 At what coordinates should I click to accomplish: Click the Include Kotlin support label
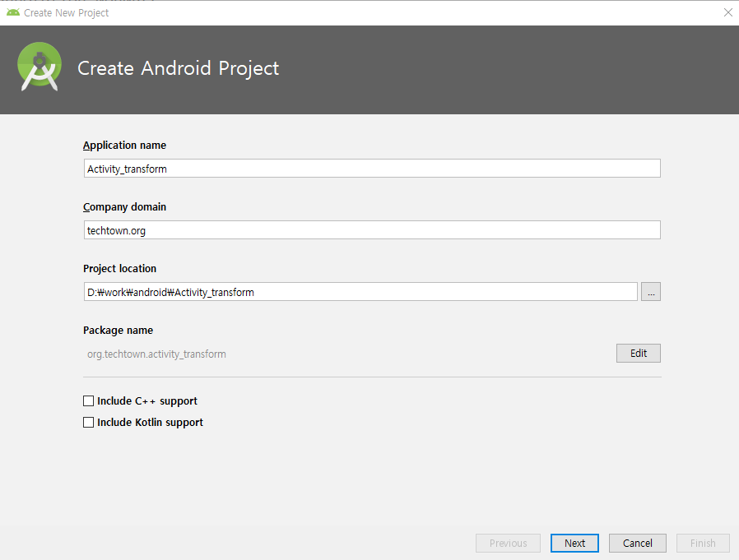pos(150,423)
